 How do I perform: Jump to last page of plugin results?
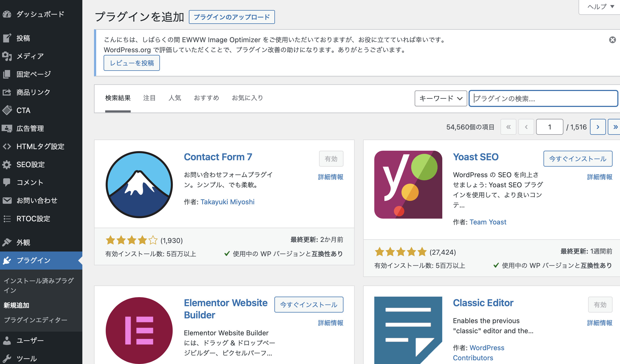pos(614,127)
